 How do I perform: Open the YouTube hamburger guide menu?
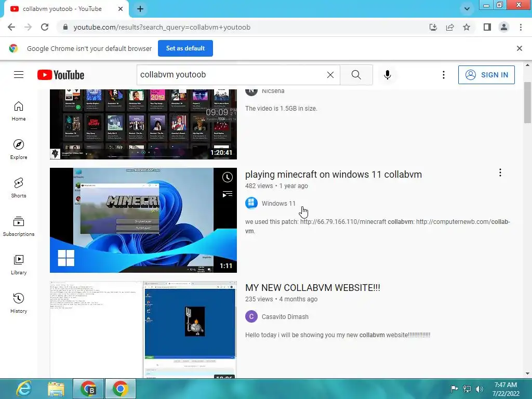coord(19,75)
